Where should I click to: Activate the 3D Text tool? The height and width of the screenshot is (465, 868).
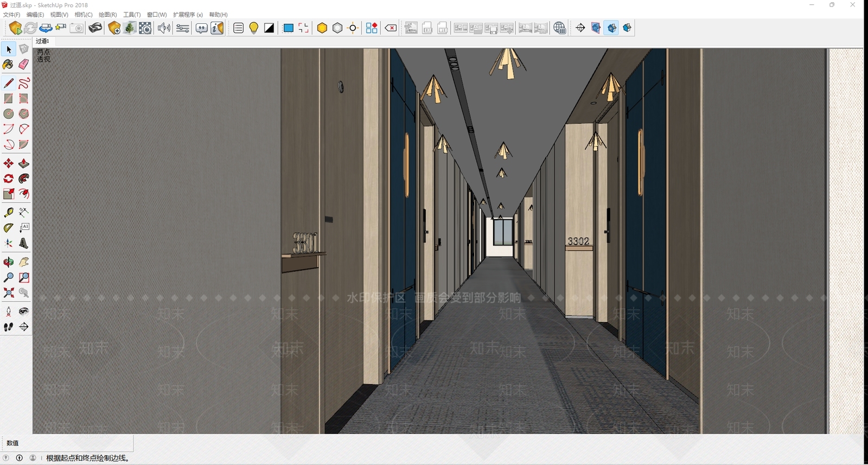(x=24, y=244)
